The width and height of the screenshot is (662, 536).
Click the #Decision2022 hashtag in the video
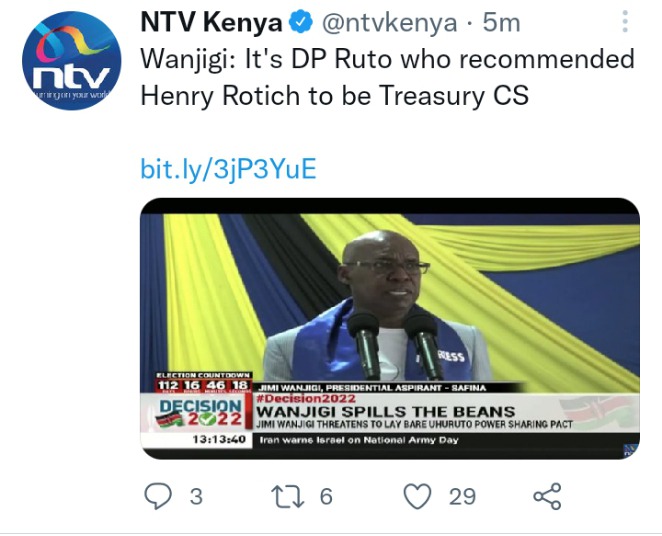click(x=306, y=399)
